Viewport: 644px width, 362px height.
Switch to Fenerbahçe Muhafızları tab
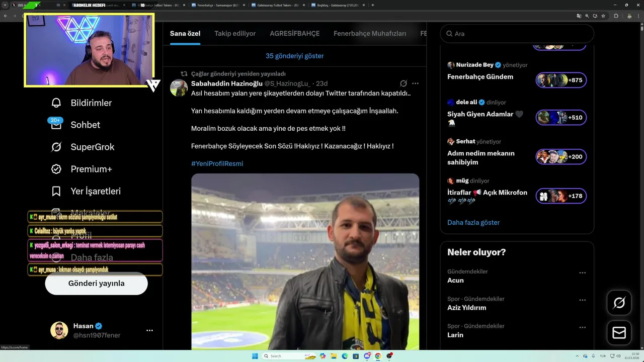[370, 34]
